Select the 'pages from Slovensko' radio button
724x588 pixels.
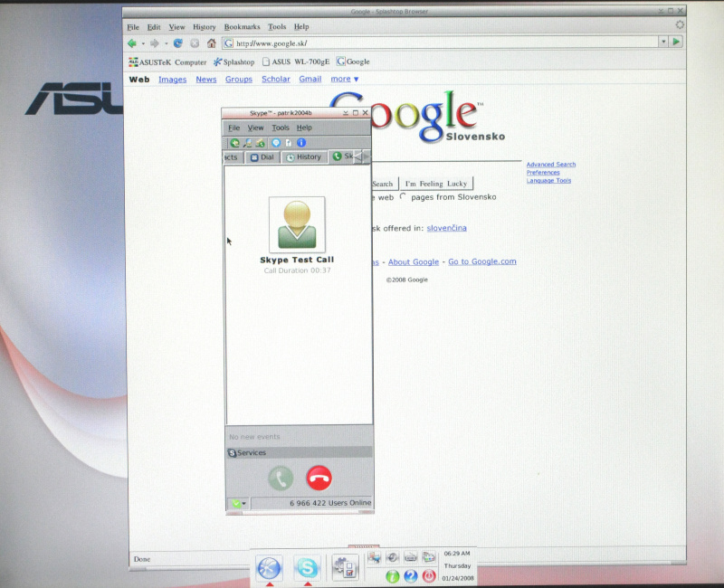pyautogui.click(x=403, y=196)
